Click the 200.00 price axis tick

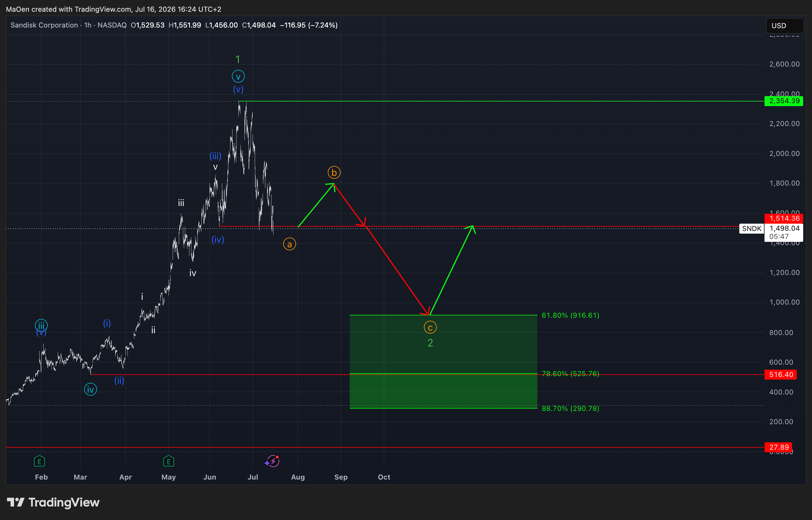[781, 422]
